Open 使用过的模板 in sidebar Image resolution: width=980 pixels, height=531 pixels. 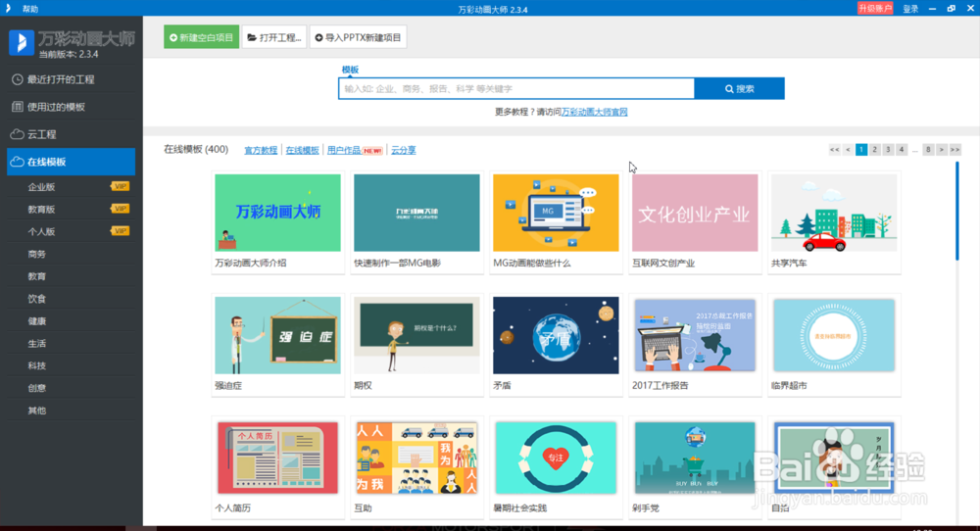click(72, 107)
